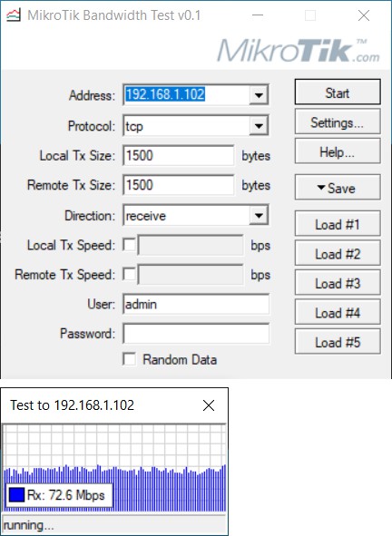Screen dimensions: 392x536
Task: Focus the Password input field
Action: (x=196, y=334)
